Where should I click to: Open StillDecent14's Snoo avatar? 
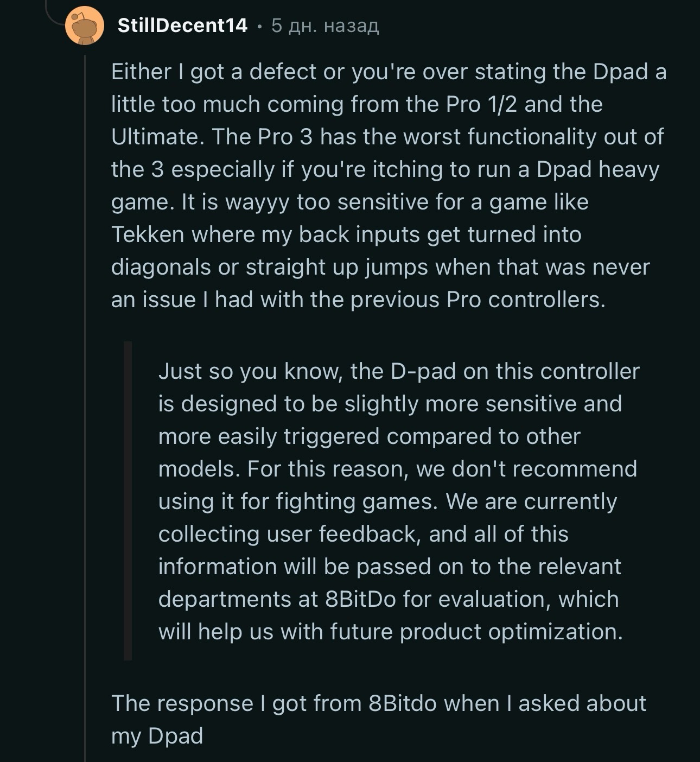pos(85,26)
